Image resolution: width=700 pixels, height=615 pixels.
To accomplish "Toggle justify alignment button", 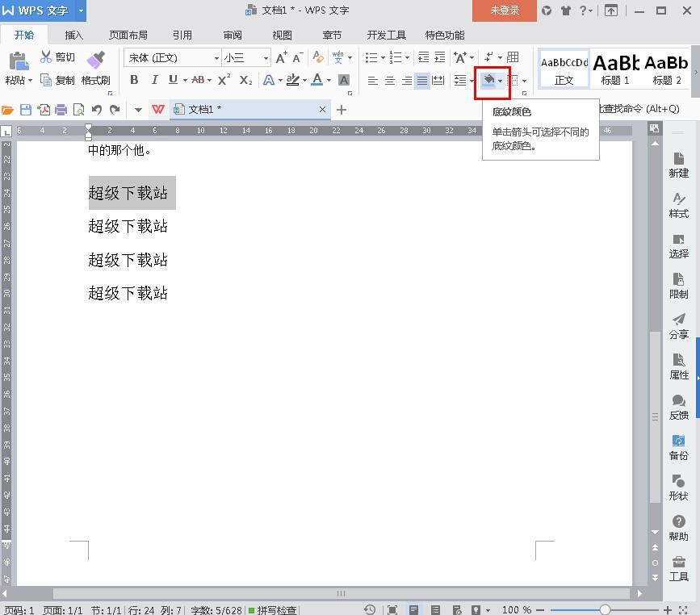I will click(422, 81).
